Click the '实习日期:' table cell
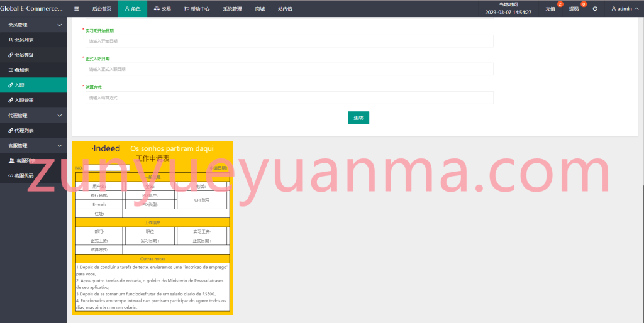This screenshot has height=323, width=644. (x=150, y=241)
